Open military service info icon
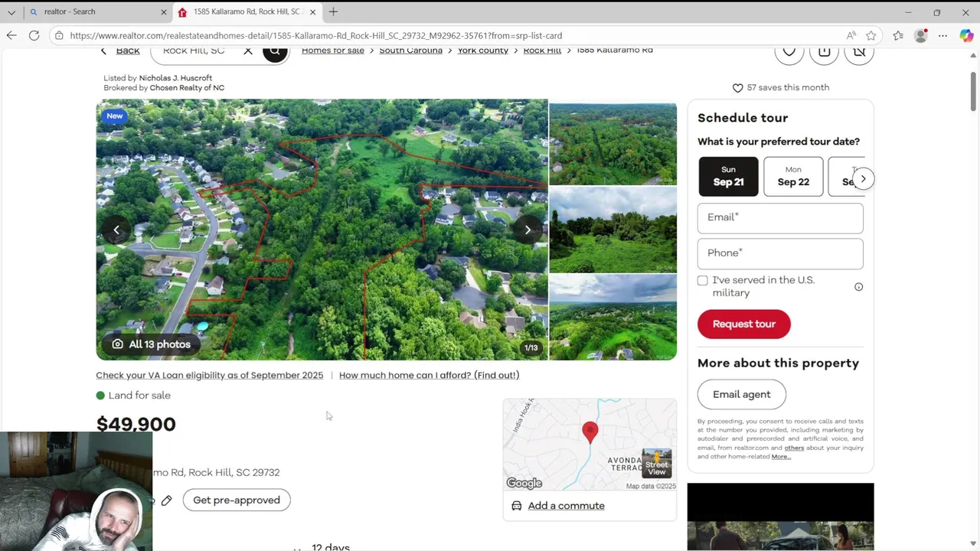The height and width of the screenshot is (551, 980). tap(858, 287)
